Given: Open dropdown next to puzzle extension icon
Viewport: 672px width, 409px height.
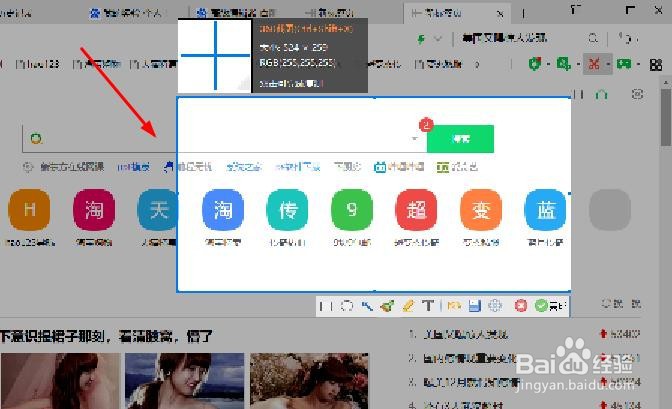Looking at the screenshot, I should (578, 65).
